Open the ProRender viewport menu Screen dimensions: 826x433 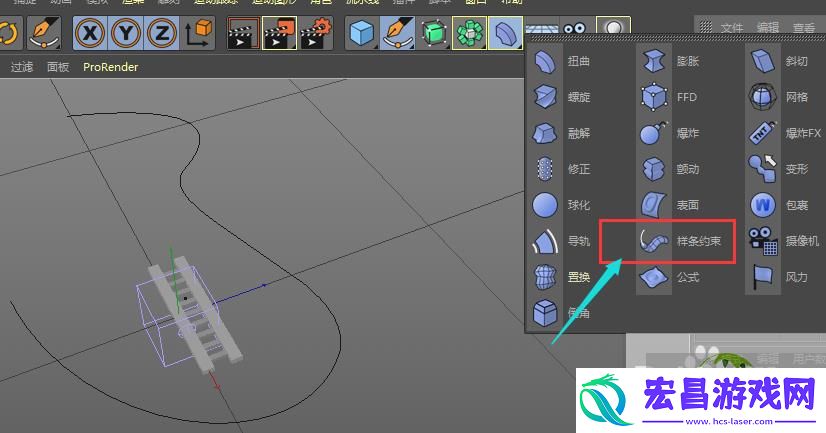click(111, 67)
